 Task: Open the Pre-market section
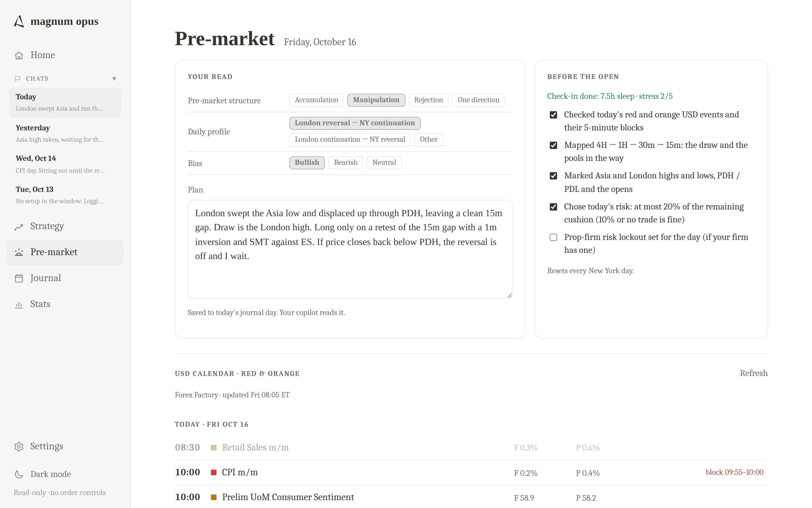(65, 252)
